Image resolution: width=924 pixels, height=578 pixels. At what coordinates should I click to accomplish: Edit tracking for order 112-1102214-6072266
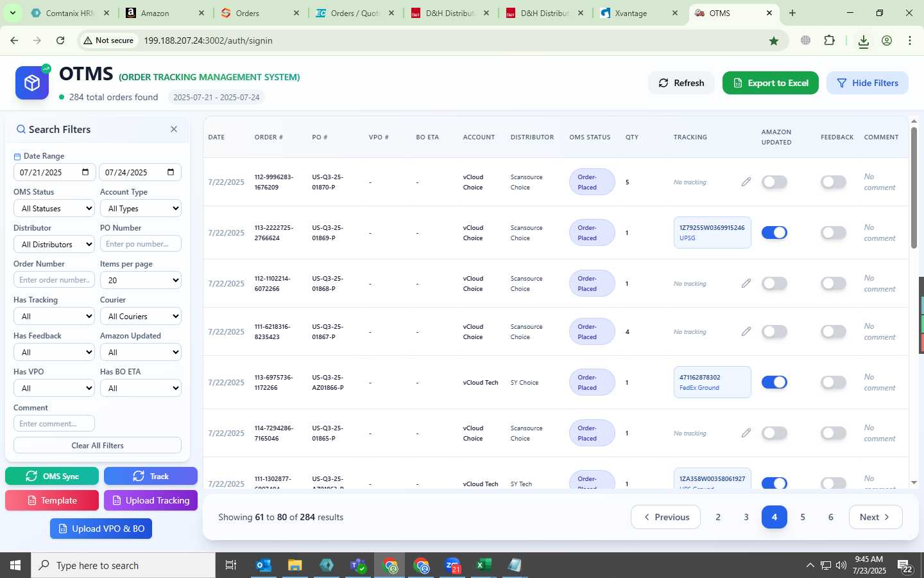pyautogui.click(x=746, y=283)
